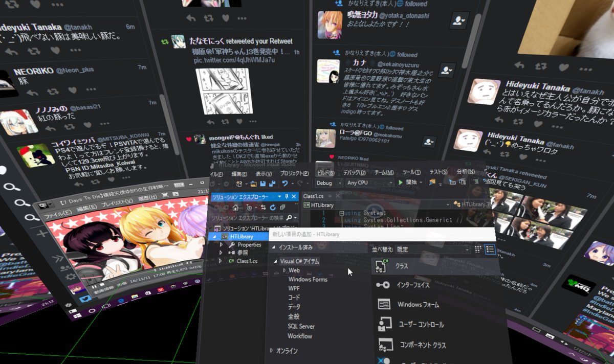
Task: Retweet NEORIKO's 豚 tweet
Action: [53, 92]
